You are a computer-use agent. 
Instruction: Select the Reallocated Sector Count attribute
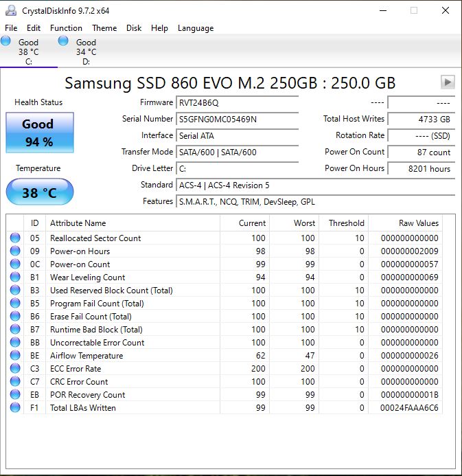(x=95, y=238)
